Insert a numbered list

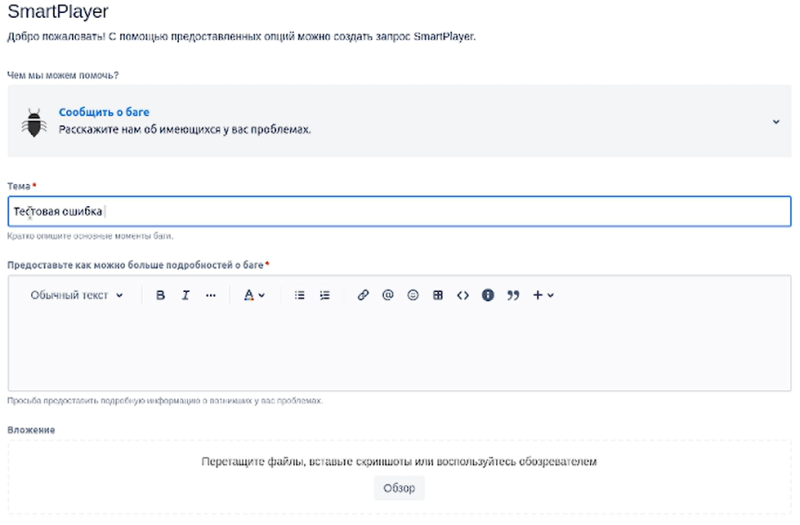coord(324,295)
